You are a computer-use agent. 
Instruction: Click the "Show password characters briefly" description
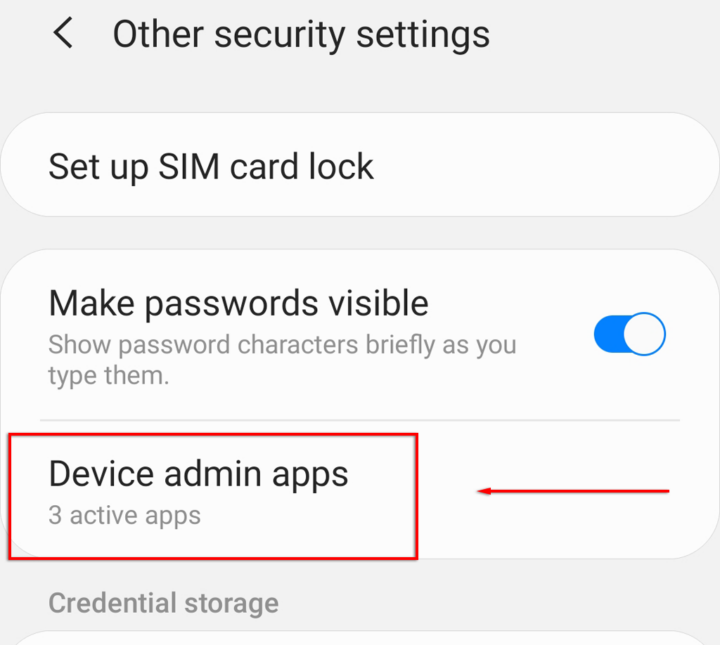click(x=282, y=345)
